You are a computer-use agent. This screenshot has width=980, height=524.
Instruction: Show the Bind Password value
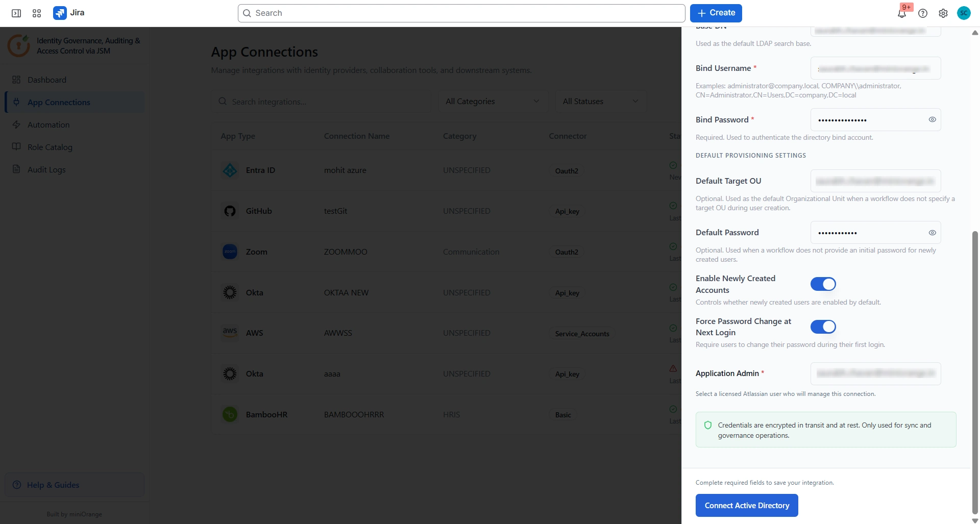[932, 119]
